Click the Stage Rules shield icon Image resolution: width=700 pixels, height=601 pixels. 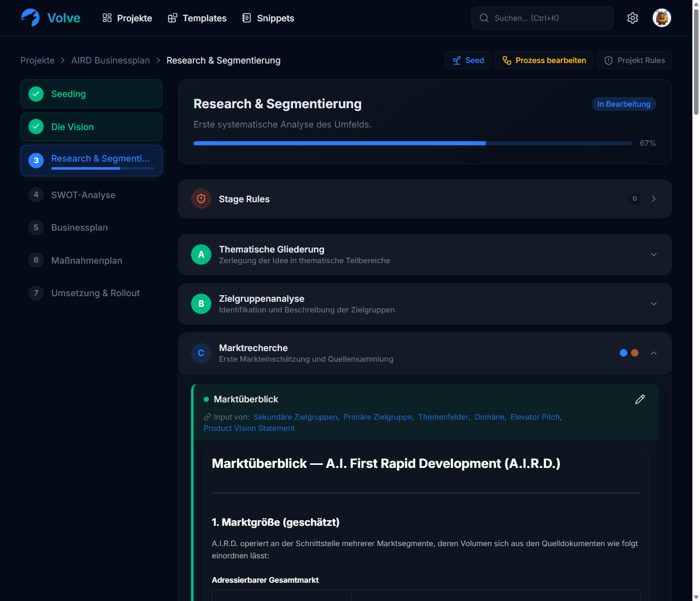(x=201, y=199)
